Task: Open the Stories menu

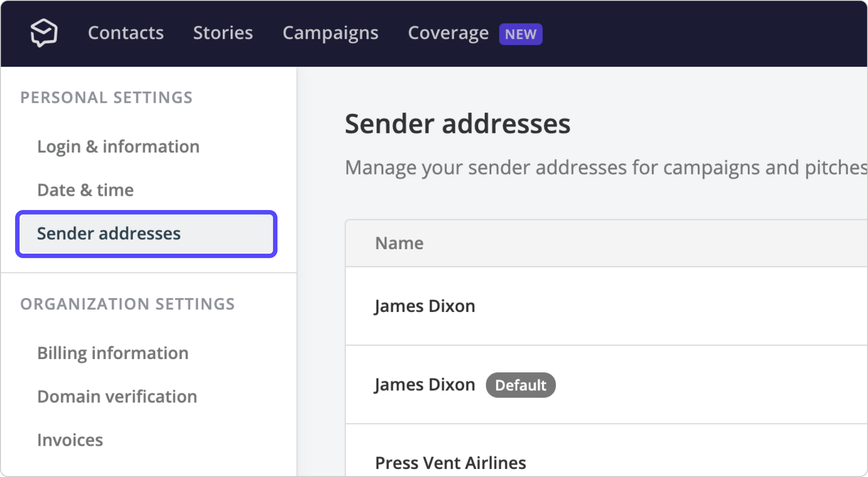Action: click(x=223, y=33)
